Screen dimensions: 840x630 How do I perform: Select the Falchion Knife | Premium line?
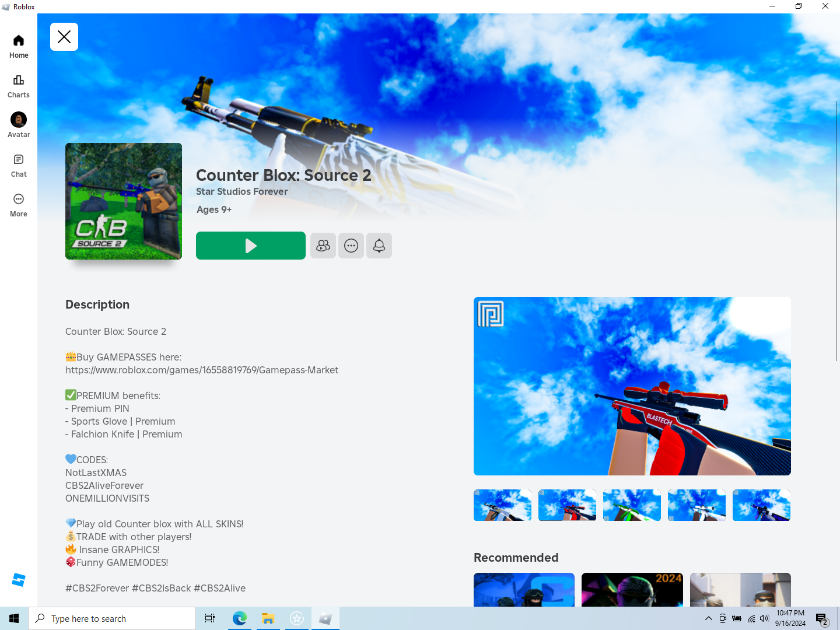coord(124,434)
